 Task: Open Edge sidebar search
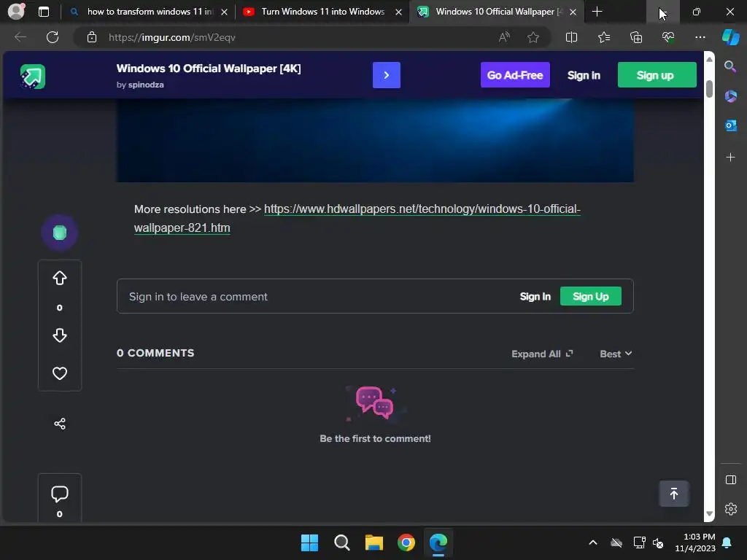730,66
